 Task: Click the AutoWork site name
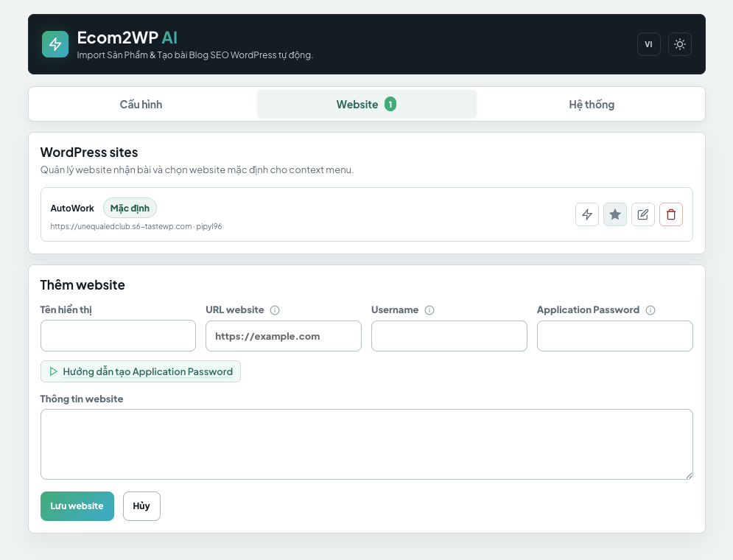coord(72,208)
